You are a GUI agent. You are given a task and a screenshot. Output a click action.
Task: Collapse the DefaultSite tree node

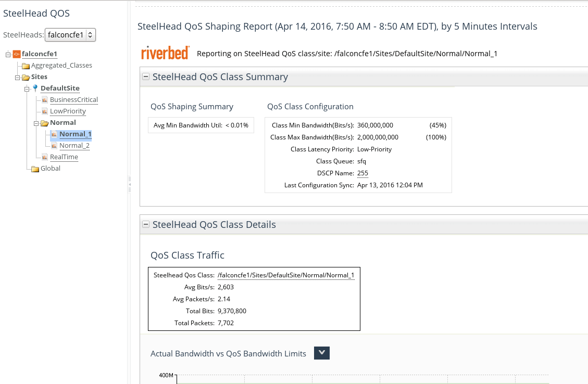(x=27, y=89)
